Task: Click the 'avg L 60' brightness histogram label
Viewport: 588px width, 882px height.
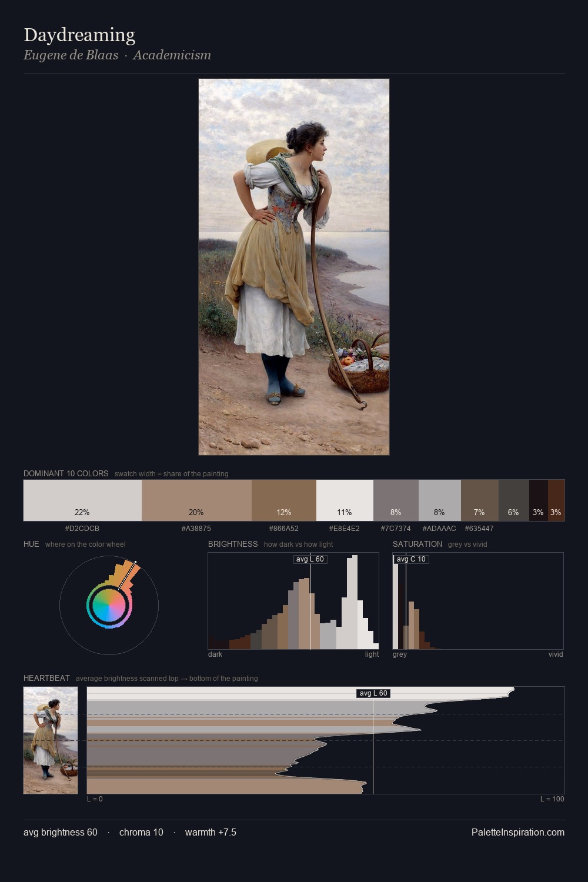Action: pyautogui.click(x=310, y=559)
